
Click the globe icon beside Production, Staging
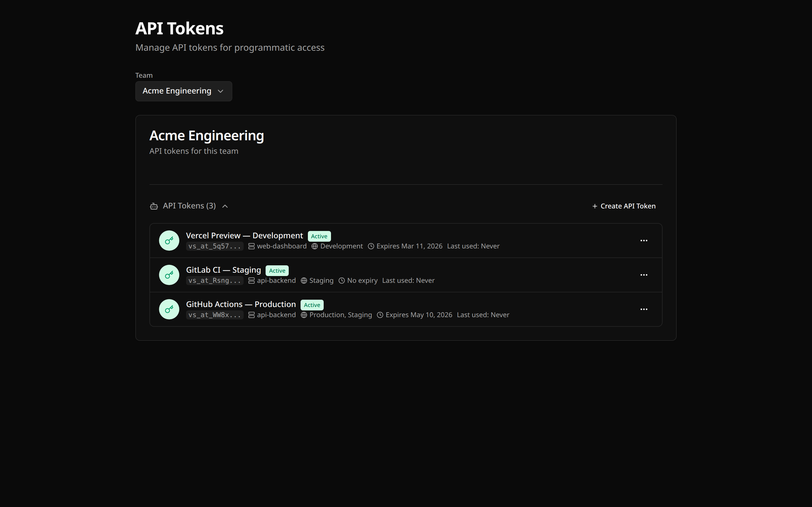(303, 315)
